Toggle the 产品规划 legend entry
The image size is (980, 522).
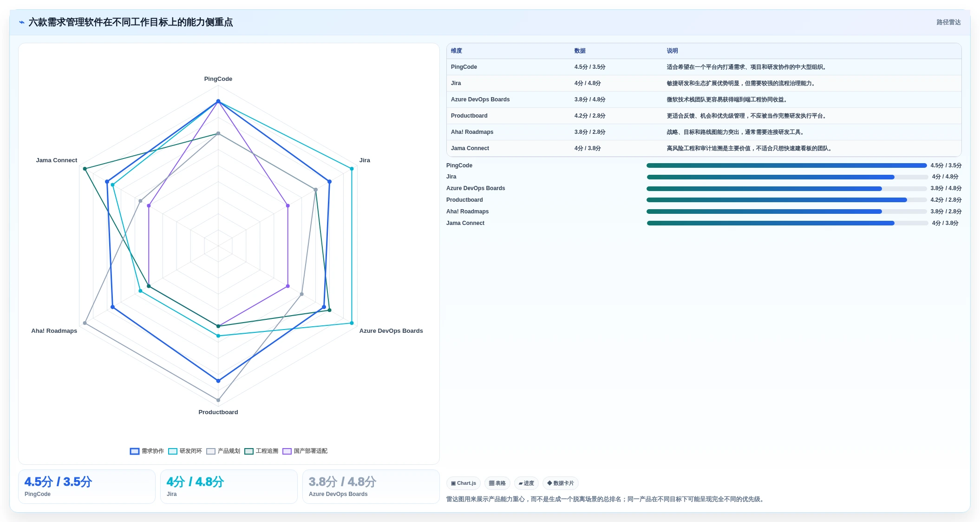(x=223, y=451)
